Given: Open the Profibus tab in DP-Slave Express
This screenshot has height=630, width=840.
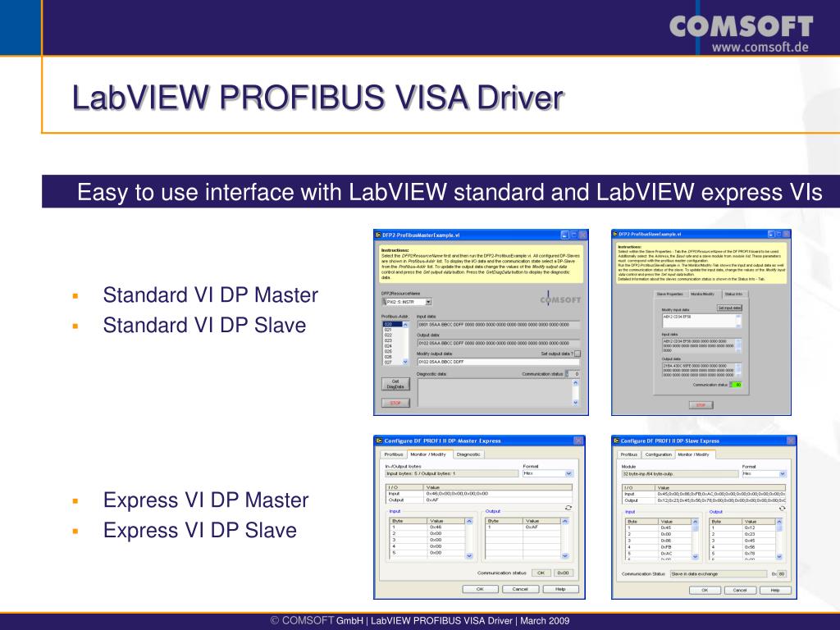Looking at the screenshot, I should (629, 454).
